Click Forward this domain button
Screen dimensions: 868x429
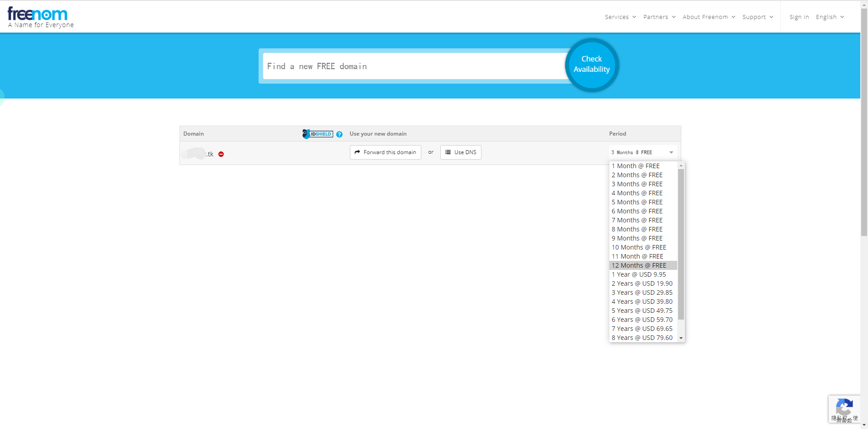[x=386, y=152]
